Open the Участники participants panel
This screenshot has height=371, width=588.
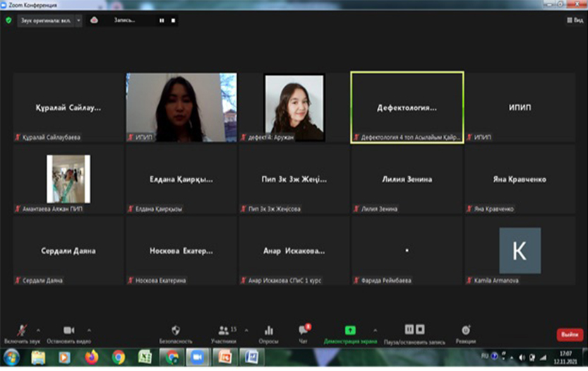click(224, 331)
